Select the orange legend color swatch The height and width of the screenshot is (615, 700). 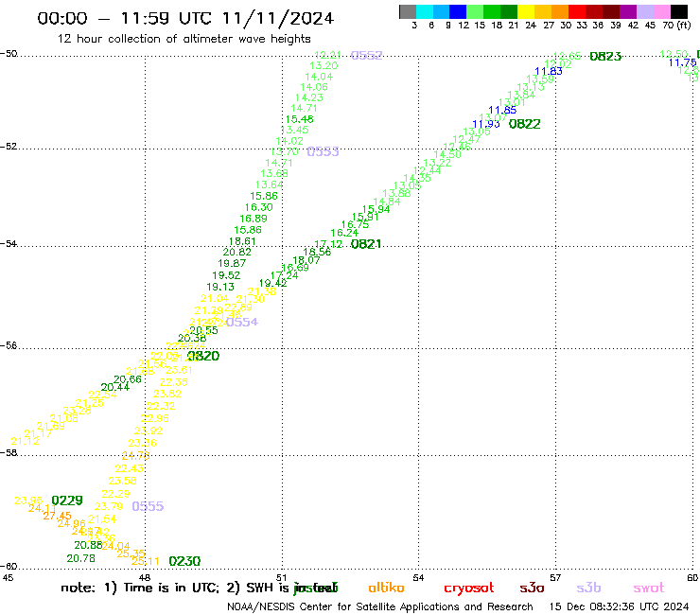tap(560, 11)
